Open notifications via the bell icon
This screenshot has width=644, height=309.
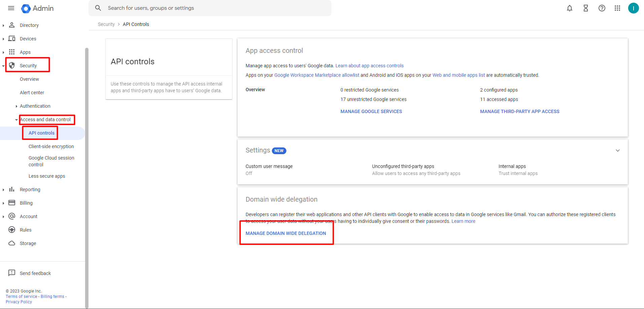coord(569,8)
